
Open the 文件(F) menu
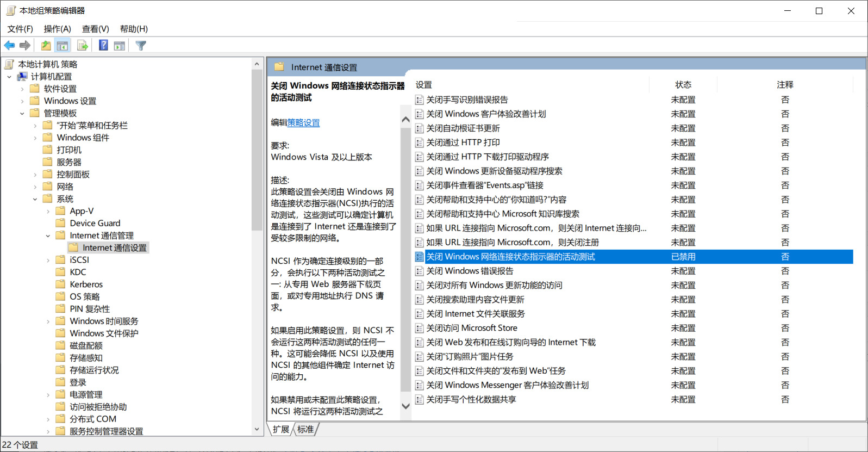(20, 29)
